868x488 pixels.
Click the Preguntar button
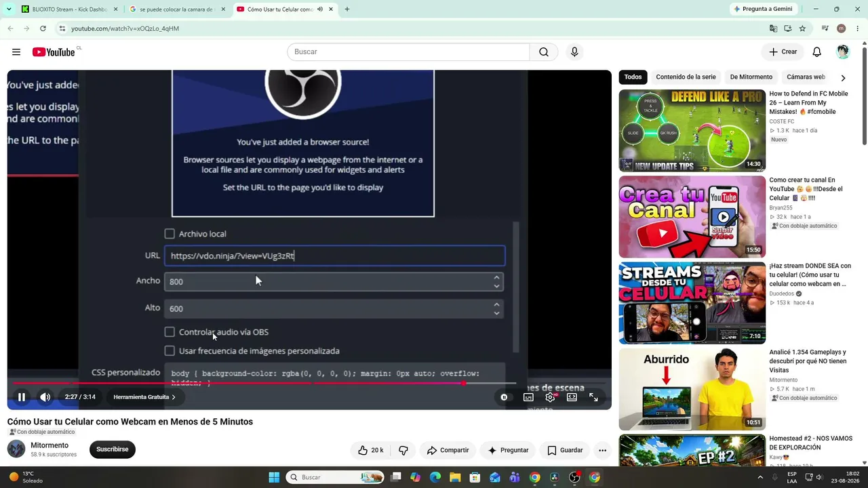[x=508, y=450]
